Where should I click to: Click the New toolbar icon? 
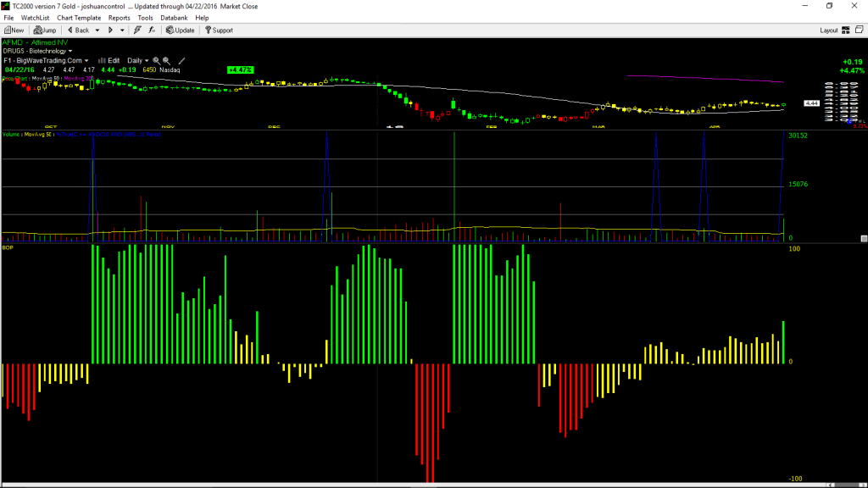[x=14, y=30]
